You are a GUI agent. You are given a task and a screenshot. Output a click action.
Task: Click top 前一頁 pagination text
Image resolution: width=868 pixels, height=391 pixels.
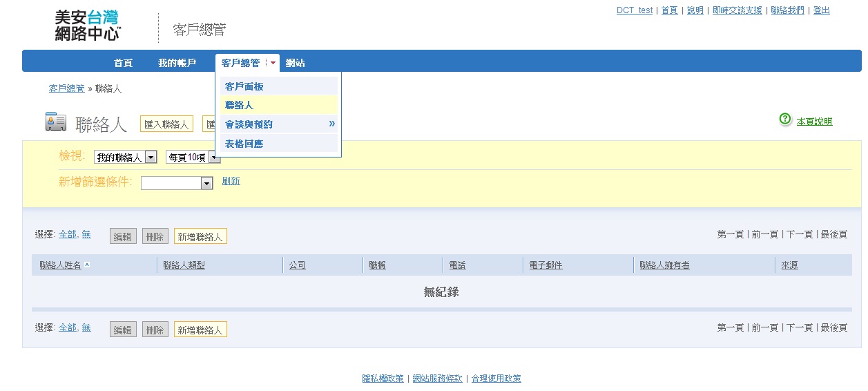[x=765, y=235]
